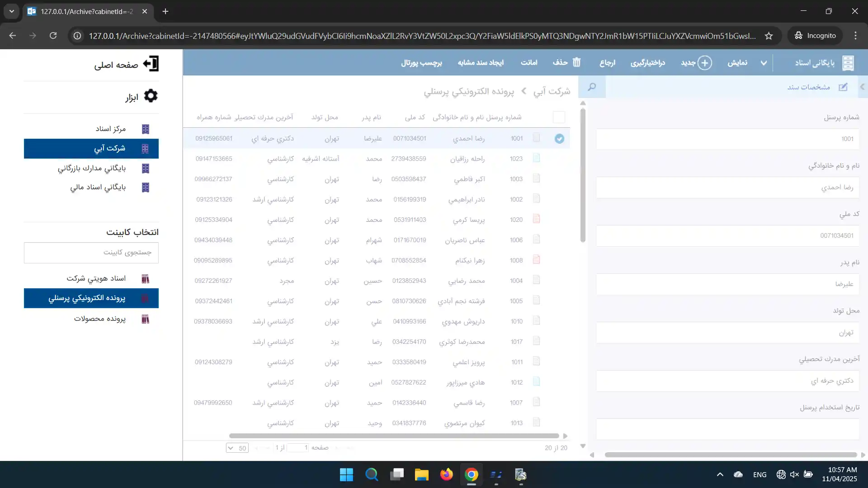The height and width of the screenshot is (488, 868).
Task: Click the trash delete icon in toolbar
Action: (x=576, y=62)
